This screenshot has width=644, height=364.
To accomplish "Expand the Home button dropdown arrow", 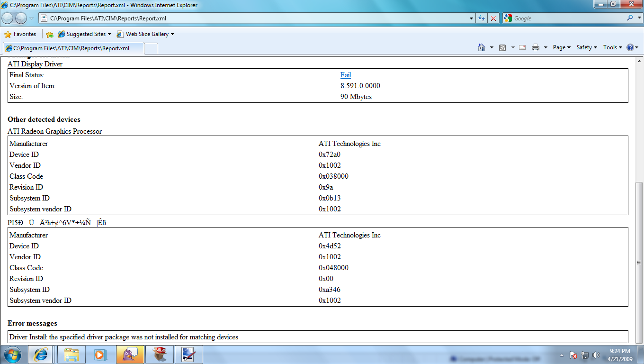I will tap(492, 47).
